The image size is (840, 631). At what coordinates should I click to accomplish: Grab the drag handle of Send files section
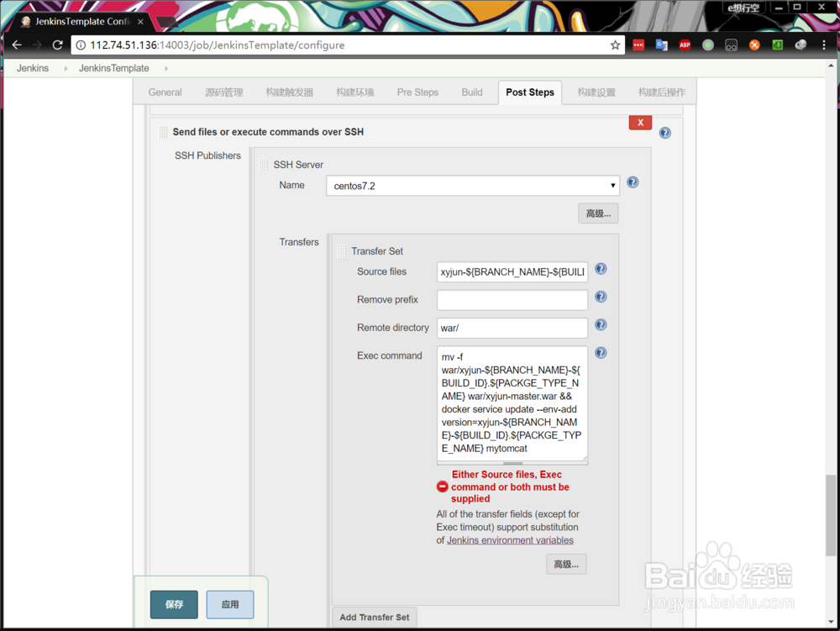pyautogui.click(x=163, y=132)
